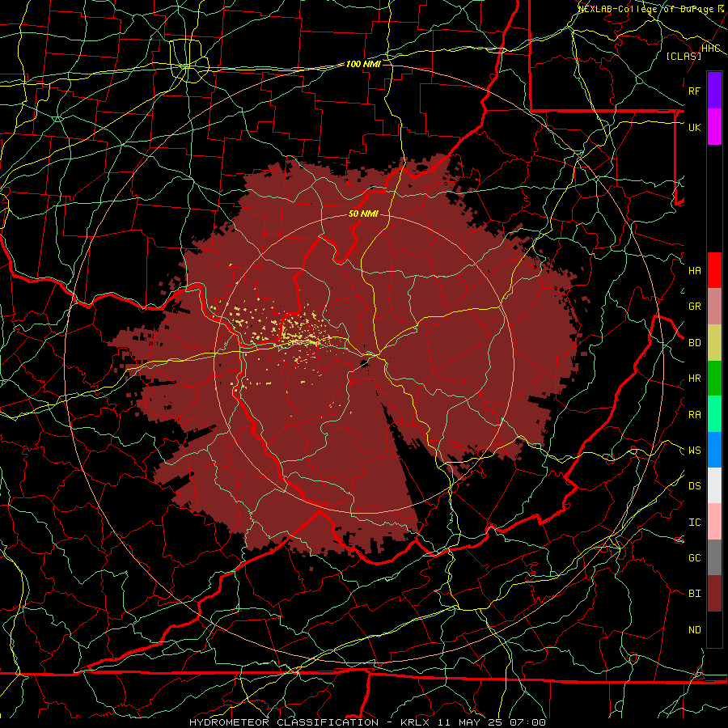The width and height of the screenshot is (728, 728).
Task: Click the GR legend label
Action: point(694,307)
